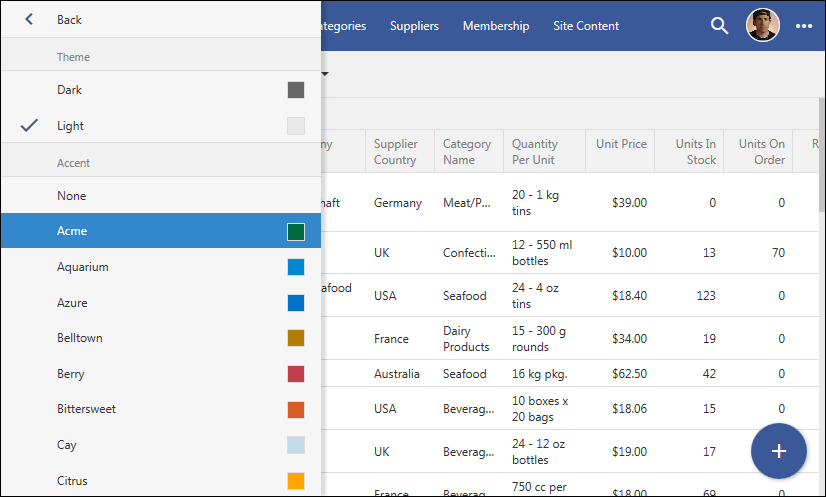Click the green Acme color swatch
Viewport: 826px width, 497px height.
coord(296,232)
